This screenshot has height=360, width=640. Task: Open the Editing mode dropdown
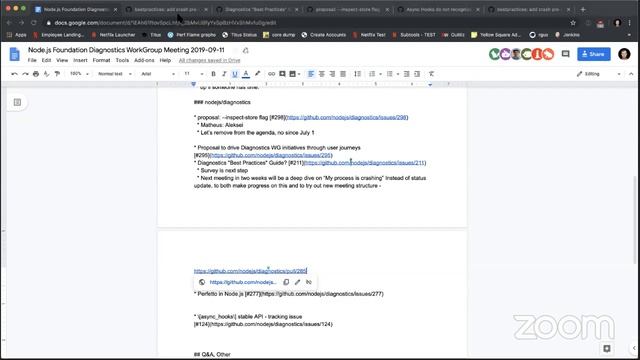click(x=599, y=74)
